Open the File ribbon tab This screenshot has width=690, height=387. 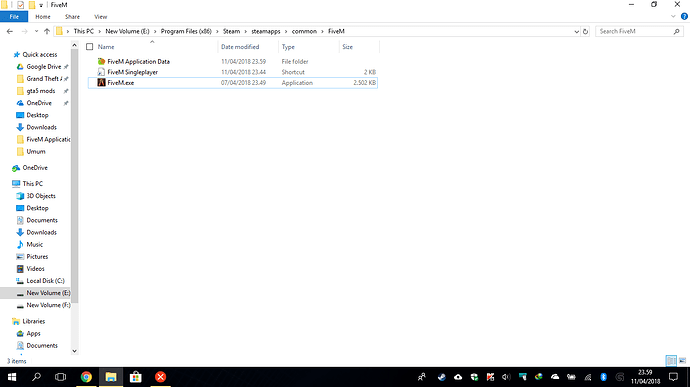(x=14, y=17)
